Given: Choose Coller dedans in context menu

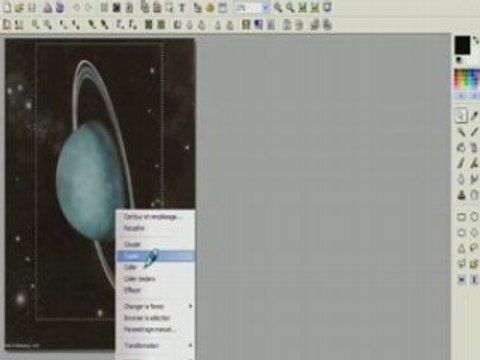Looking at the screenshot, I should pos(155,279).
